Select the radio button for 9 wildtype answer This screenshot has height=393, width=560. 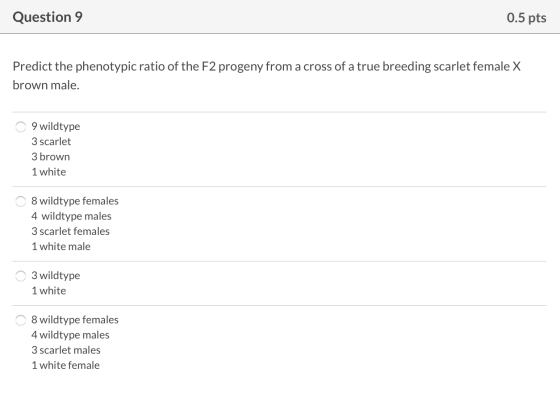pos(20,127)
